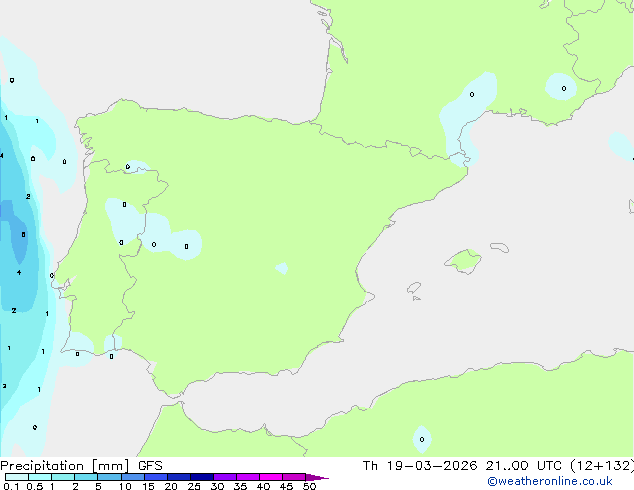This screenshot has width=634, height=490.
Task: Select legend swatch between 40 and 45
Action: pyautogui.click(x=271, y=477)
